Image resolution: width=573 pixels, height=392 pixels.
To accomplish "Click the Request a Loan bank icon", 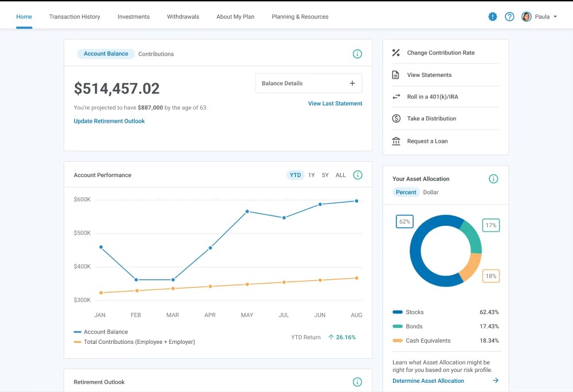I will pos(395,141).
